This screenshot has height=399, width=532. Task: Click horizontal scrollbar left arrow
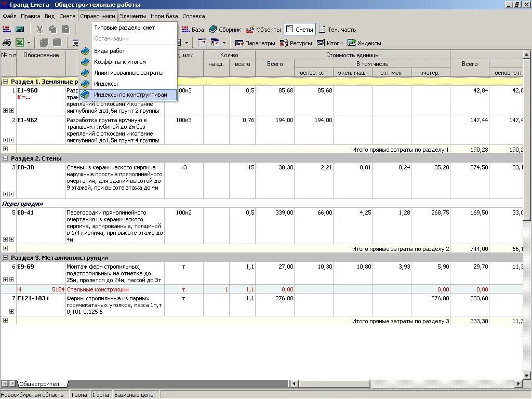coord(295,384)
